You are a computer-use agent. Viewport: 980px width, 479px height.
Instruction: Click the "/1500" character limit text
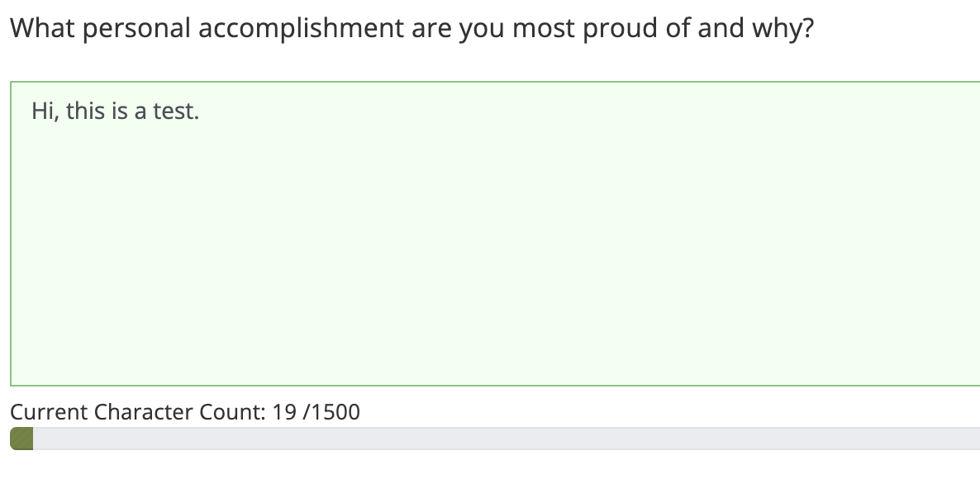(x=332, y=411)
